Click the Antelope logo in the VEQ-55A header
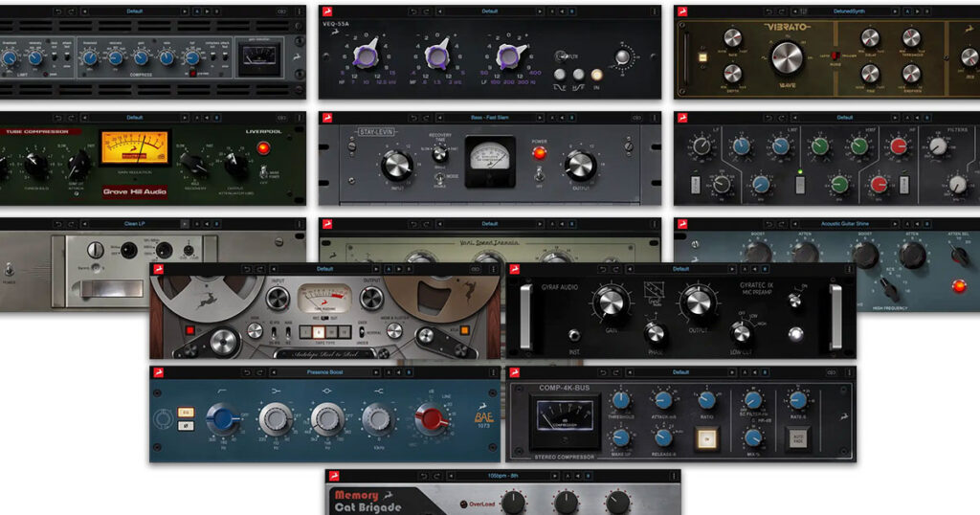980x515 pixels. click(x=327, y=11)
